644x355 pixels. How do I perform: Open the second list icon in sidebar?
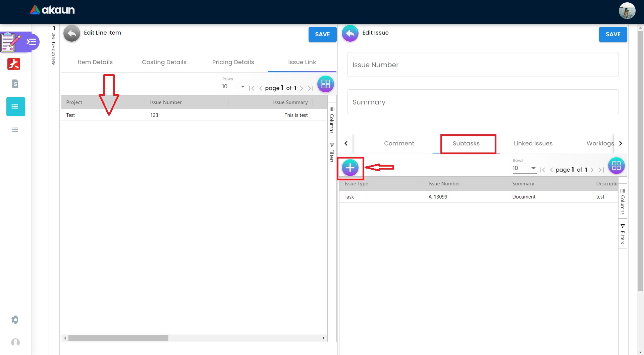[15, 130]
